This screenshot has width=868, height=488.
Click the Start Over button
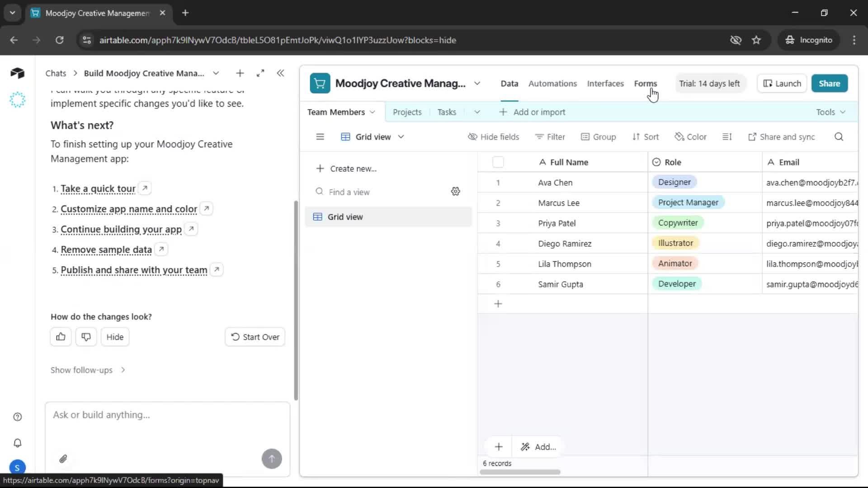[x=255, y=337]
